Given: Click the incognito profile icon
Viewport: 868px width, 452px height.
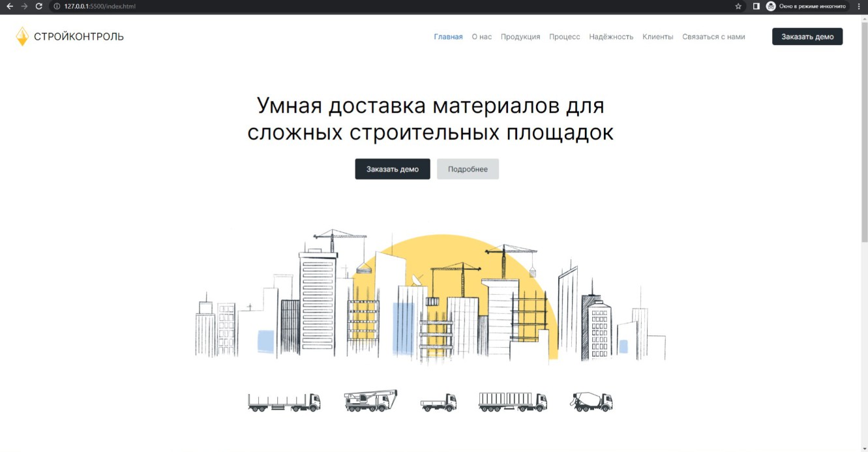Looking at the screenshot, I should 771,6.
